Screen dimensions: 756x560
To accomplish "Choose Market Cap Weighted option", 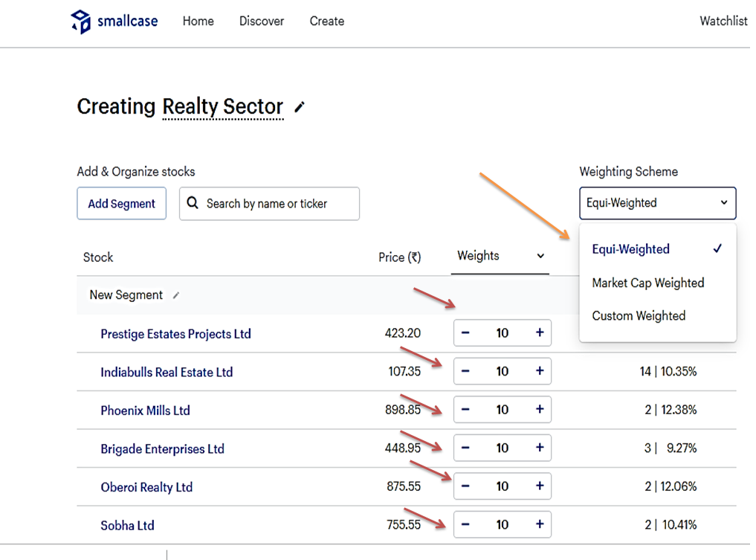I will [x=648, y=283].
